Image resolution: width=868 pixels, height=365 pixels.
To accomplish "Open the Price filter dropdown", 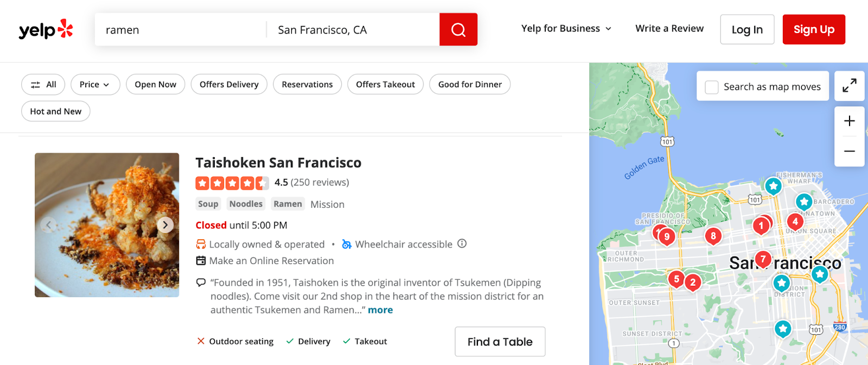I will tap(95, 85).
